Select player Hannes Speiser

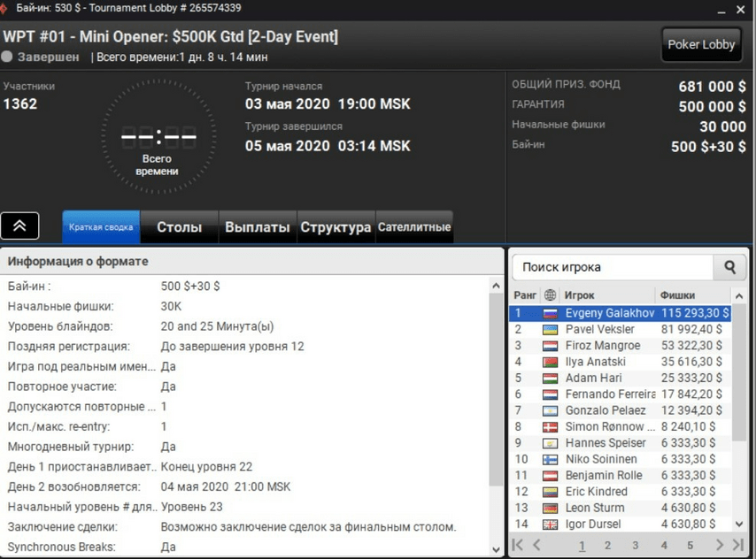620,443
